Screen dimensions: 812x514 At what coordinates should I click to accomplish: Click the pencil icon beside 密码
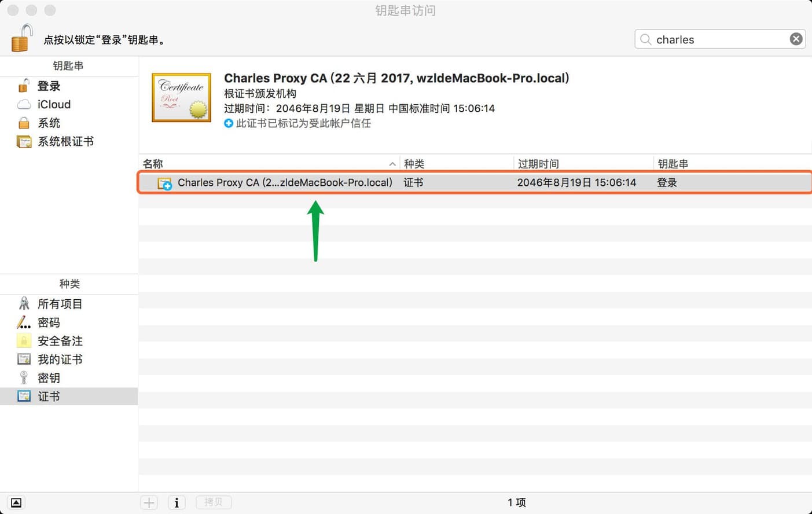24,322
